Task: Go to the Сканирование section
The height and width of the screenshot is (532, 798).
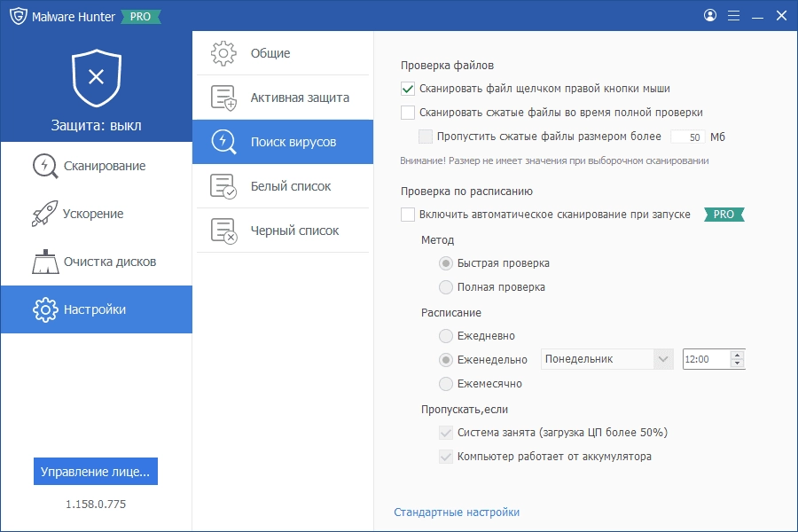Action: 96,166
